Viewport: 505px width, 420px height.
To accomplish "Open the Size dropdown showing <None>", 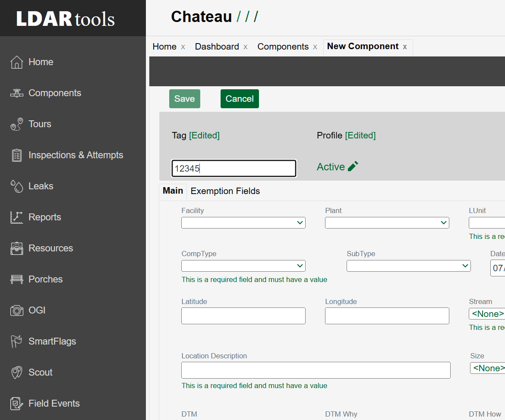I will (488, 368).
